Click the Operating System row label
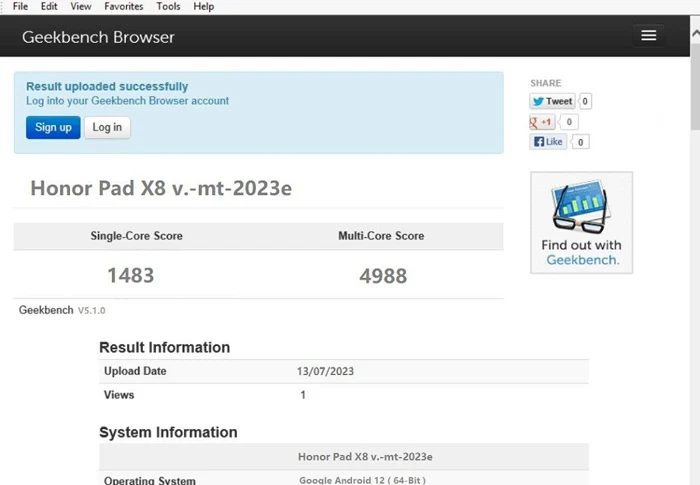 pyautogui.click(x=150, y=481)
